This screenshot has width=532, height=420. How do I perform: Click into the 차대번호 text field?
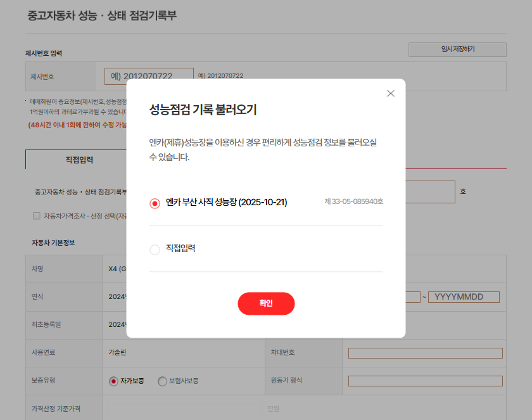425,353
